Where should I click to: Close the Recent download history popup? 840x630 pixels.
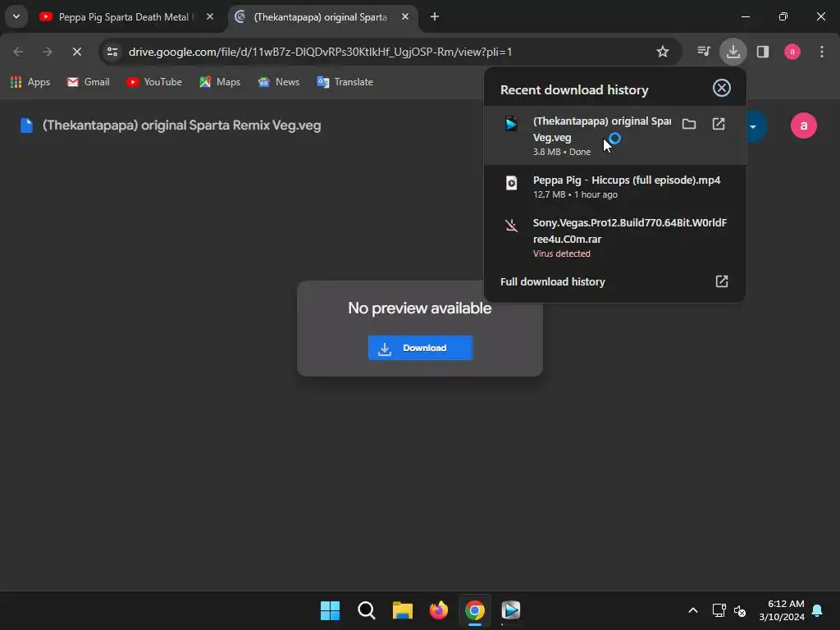click(x=722, y=88)
